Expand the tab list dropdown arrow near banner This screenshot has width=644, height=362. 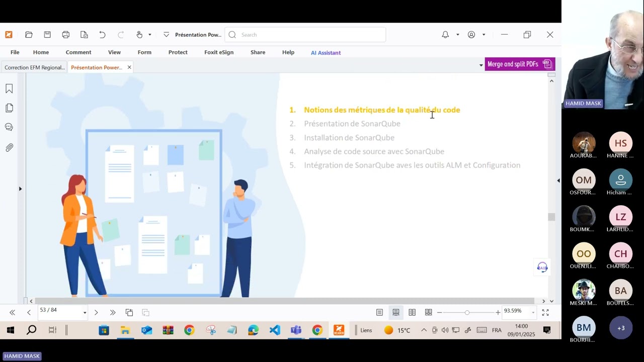pyautogui.click(x=481, y=65)
